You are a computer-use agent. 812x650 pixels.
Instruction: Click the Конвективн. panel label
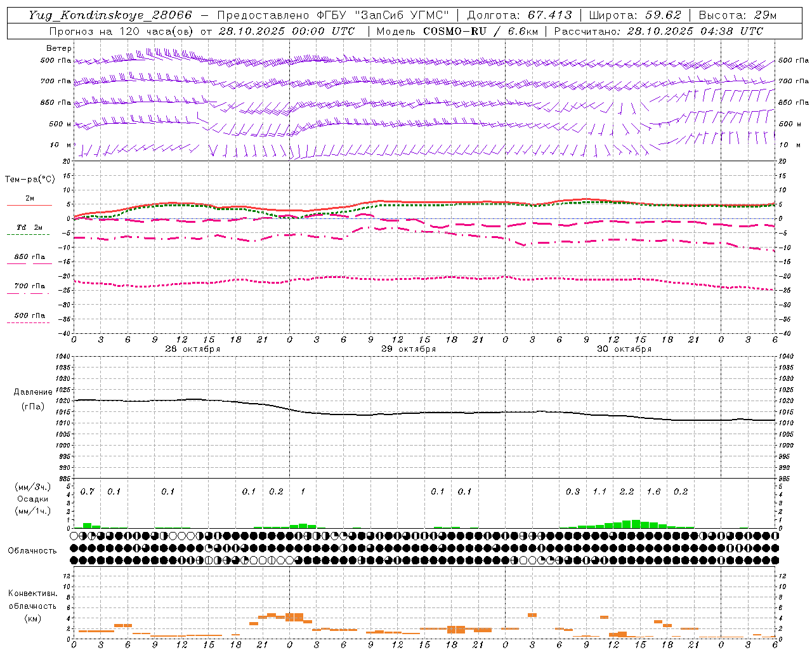(x=32, y=594)
